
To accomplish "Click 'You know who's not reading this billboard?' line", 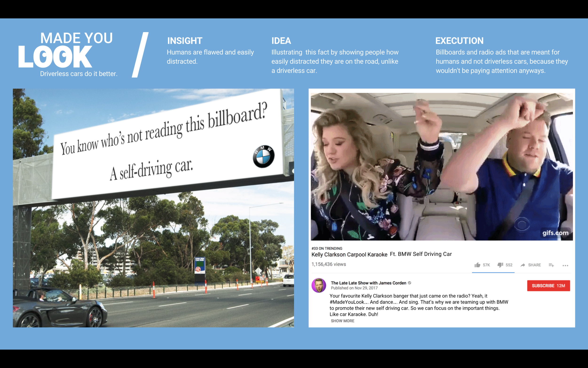I will [164, 129].
